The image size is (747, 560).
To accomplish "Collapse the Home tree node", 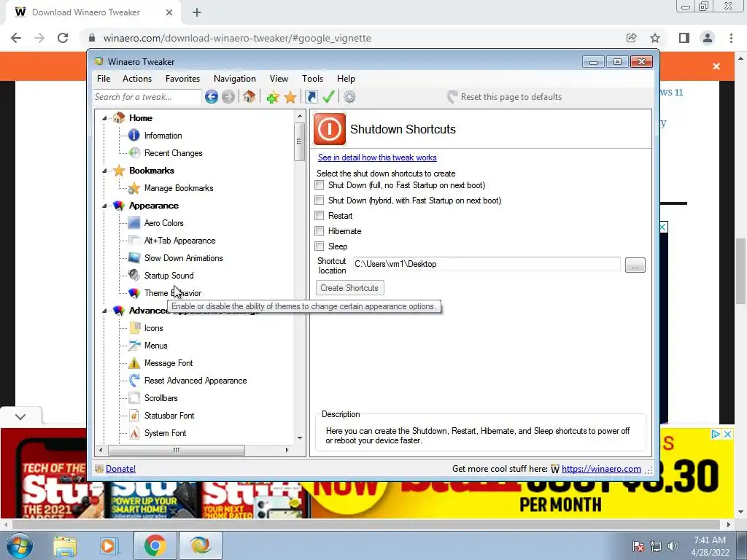I will 104,118.
